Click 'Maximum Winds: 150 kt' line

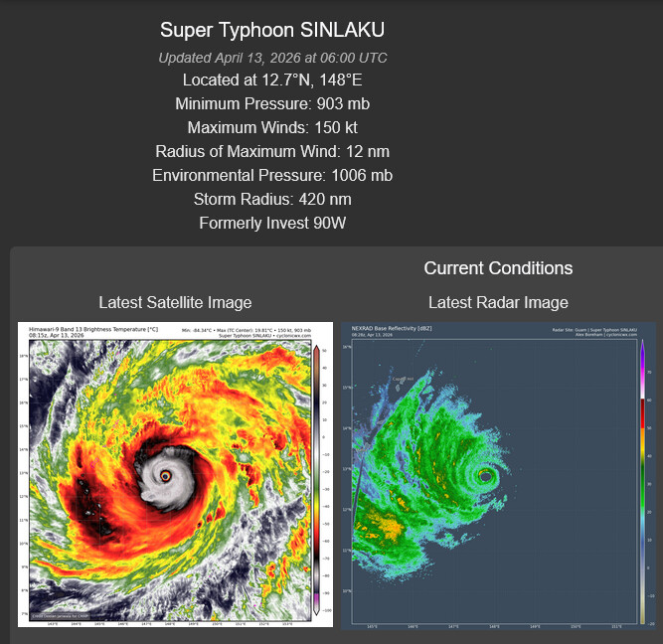272,127
